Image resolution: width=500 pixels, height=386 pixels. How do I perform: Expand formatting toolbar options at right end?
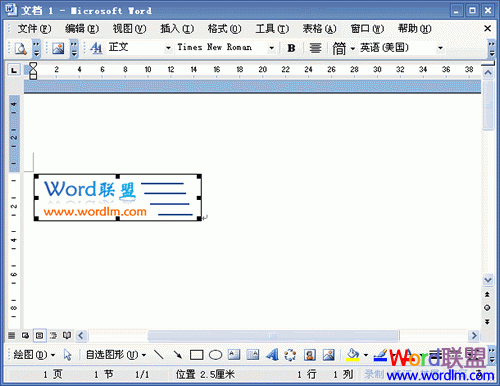(492, 48)
